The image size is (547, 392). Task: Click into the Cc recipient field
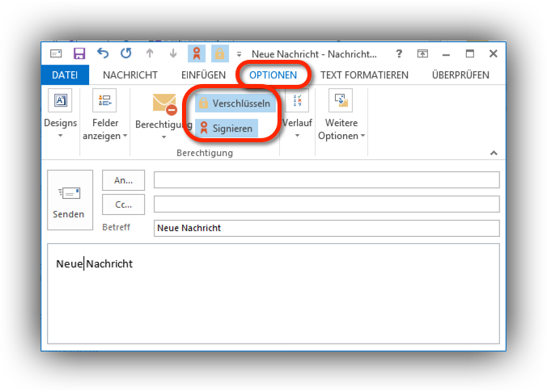click(327, 204)
